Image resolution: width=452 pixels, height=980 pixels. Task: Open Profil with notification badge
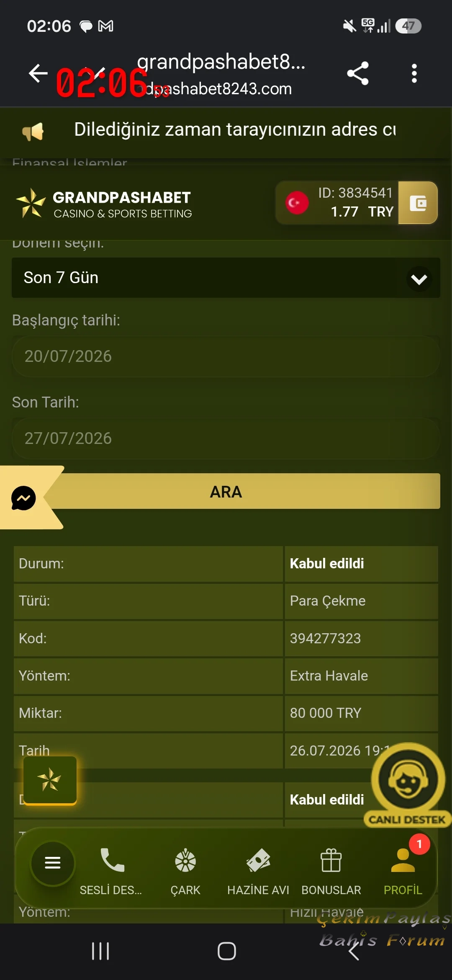tap(403, 869)
